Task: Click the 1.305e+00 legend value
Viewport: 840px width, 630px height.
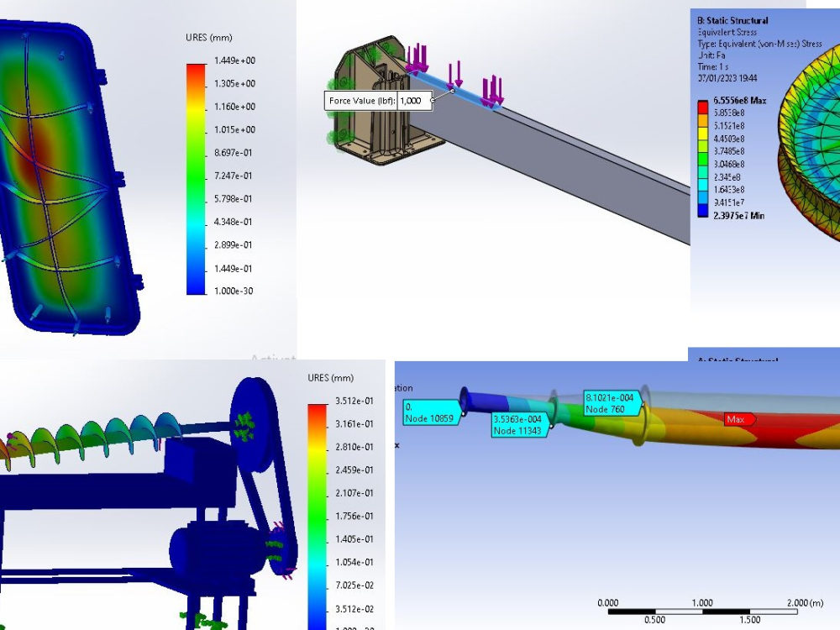Action: coord(234,83)
